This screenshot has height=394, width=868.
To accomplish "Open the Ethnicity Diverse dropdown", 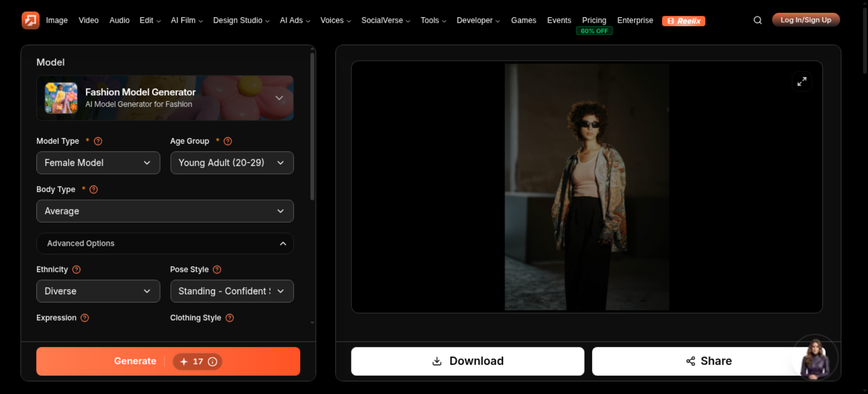I will coord(98,291).
